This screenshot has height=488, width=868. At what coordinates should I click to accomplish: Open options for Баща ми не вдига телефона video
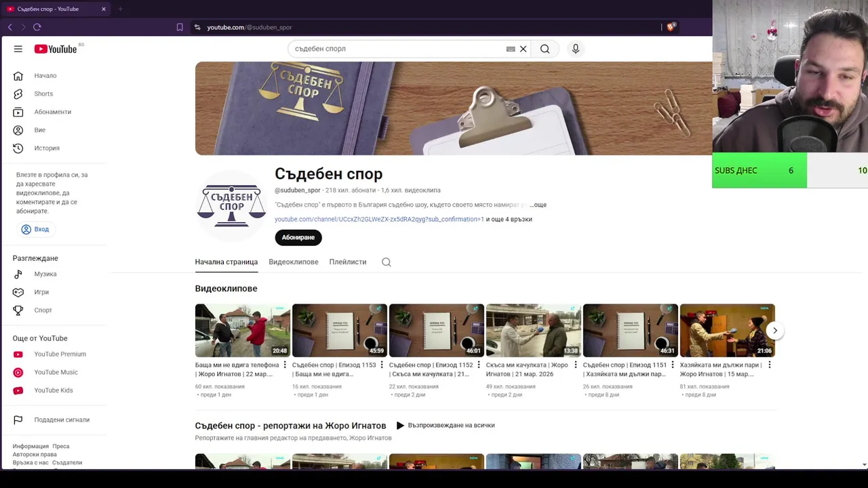[285, 365]
